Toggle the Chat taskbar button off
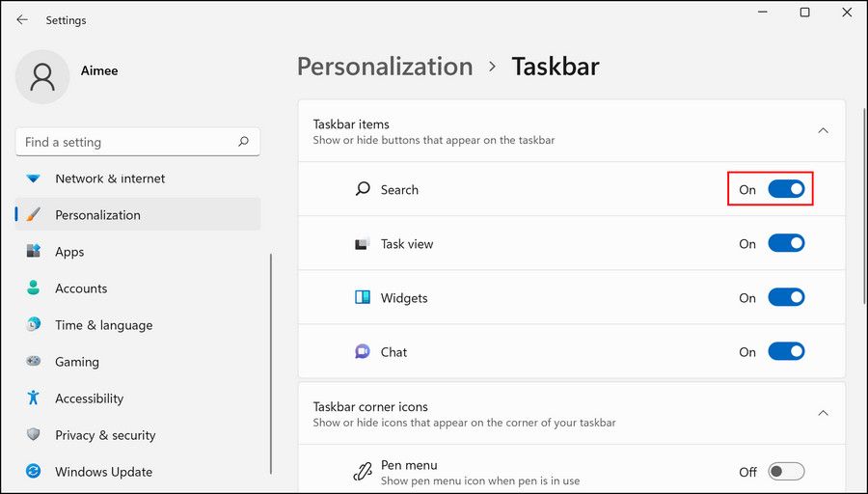This screenshot has height=494, width=868. (786, 352)
